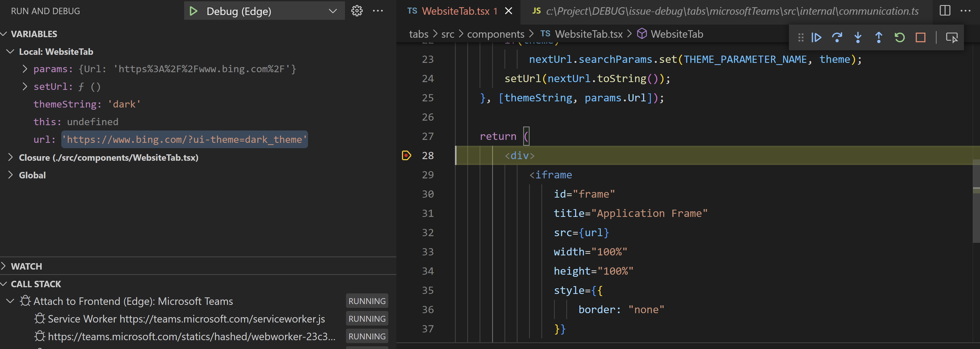Stop debugging with the red square
The image size is (980, 349).
[920, 38]
